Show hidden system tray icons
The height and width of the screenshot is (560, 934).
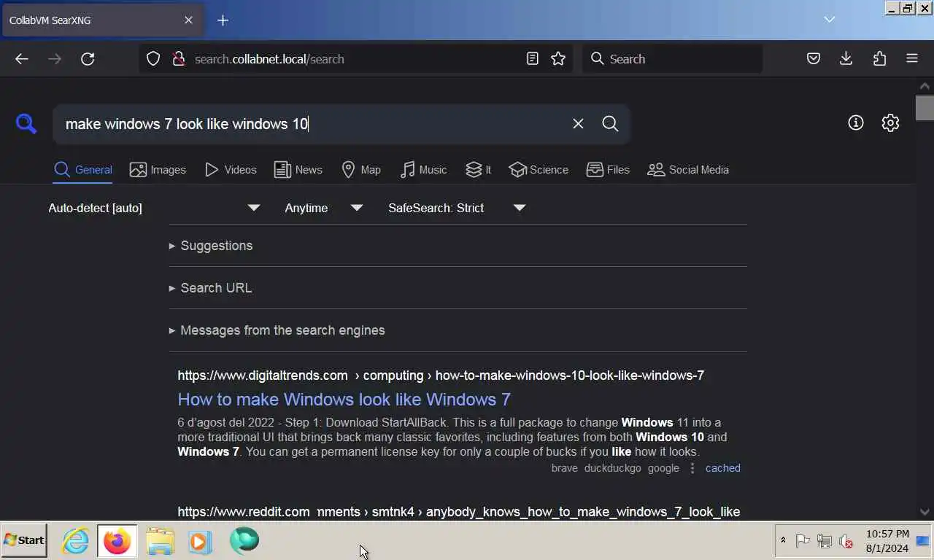coord(783,540)
